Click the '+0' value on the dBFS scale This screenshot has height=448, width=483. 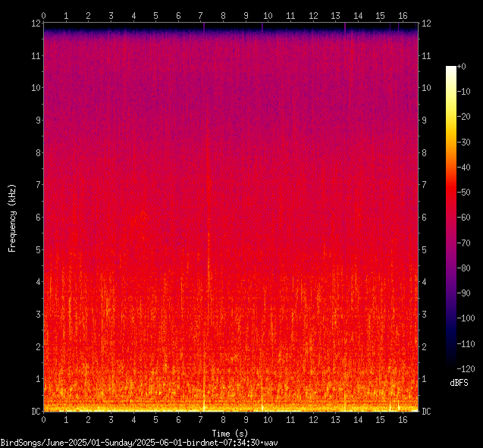462,67
